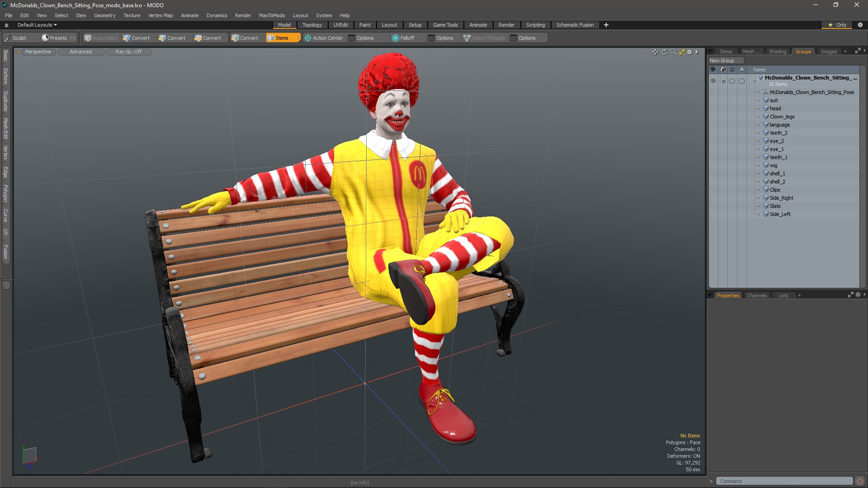Viewport: 868px width, 488px height.
Task: Click the render camera column header
Action: click(x=723, y=70)
